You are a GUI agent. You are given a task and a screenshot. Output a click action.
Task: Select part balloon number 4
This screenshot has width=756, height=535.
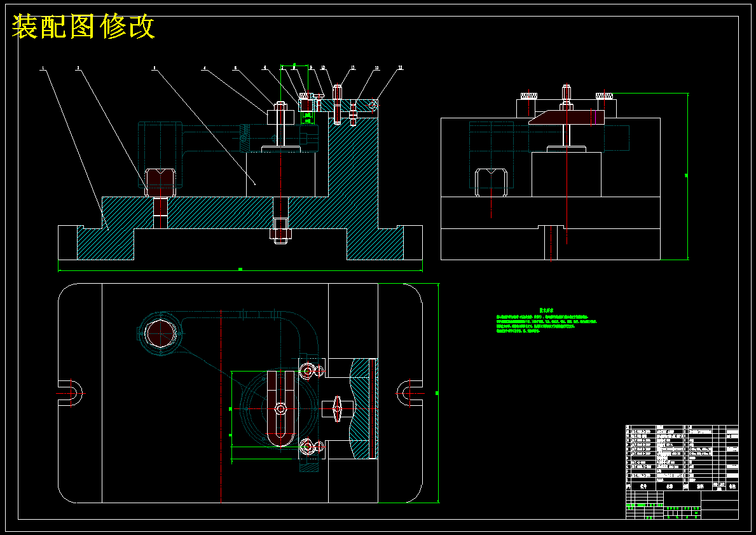(205, 69)
